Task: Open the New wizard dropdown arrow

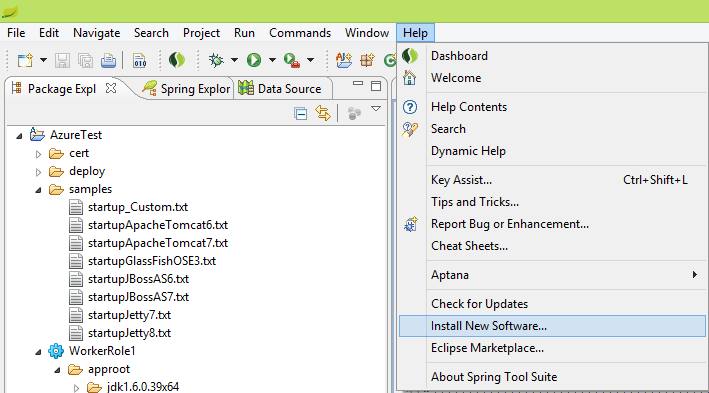Action: (x=43, y=60)
